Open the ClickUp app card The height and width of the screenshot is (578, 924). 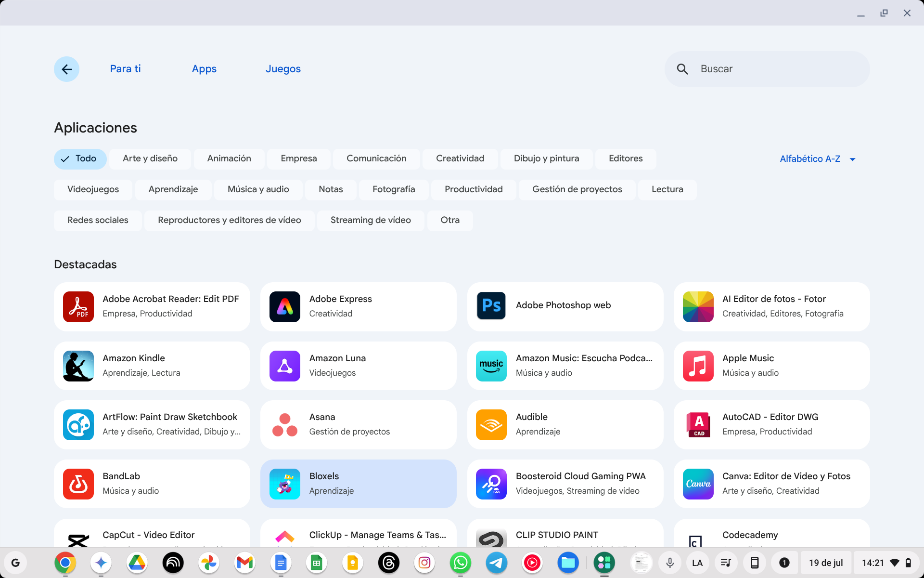click(359, 533)
